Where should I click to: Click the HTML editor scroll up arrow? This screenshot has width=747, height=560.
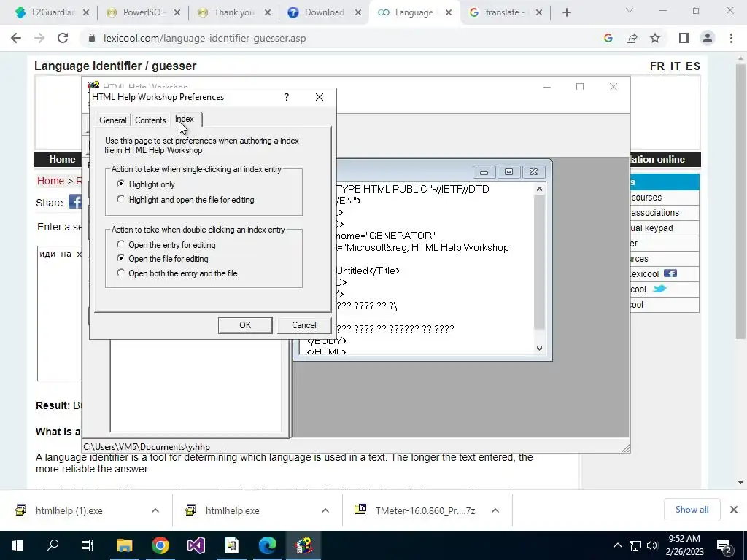539,190
